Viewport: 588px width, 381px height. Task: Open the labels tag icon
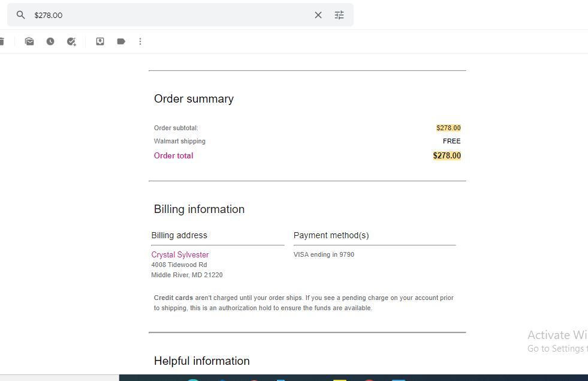pos(121,41)
